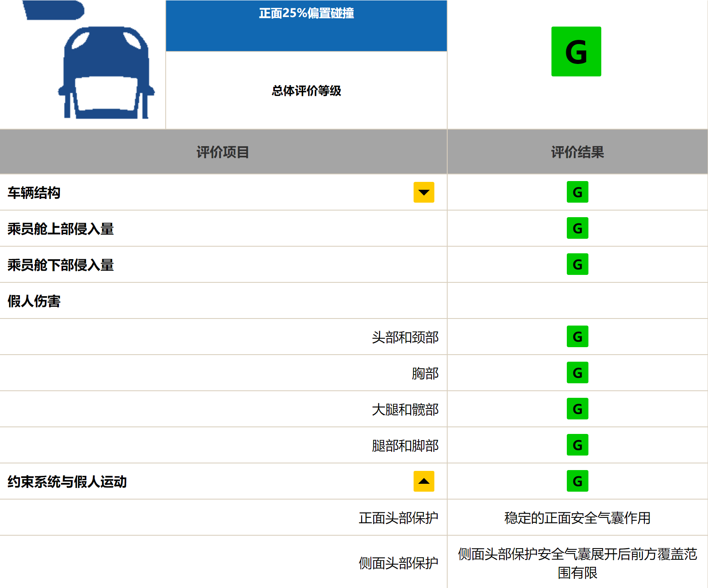Click the 胸部 row label

click(425, 373)
